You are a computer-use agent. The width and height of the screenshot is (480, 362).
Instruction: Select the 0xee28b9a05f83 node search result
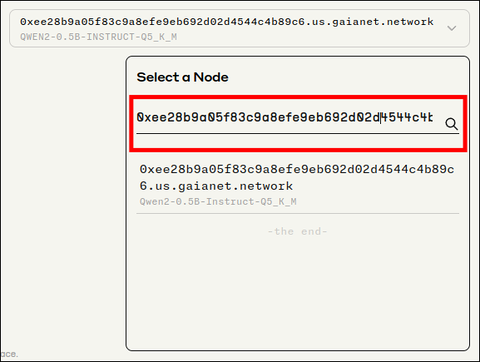tap(297, 185)
